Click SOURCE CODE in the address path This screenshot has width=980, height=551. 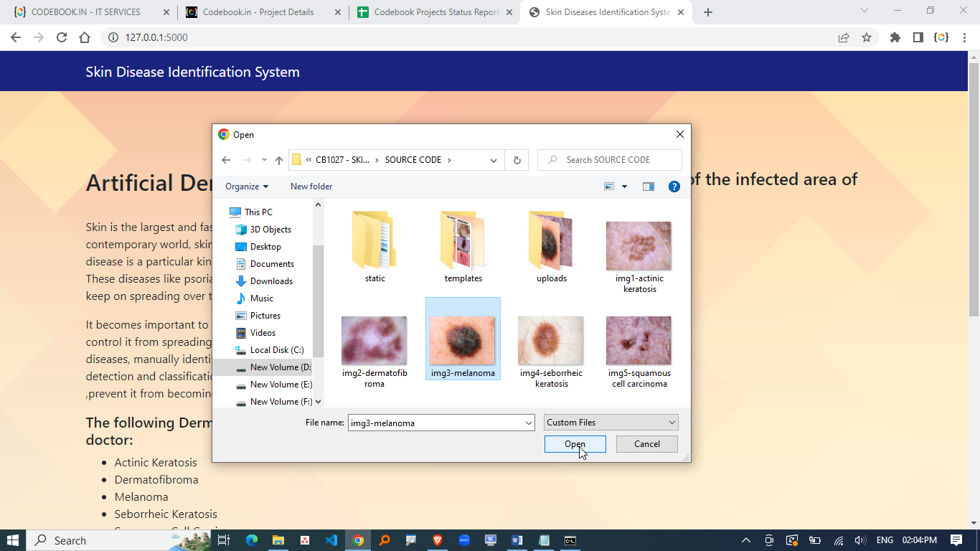point(413,160)
